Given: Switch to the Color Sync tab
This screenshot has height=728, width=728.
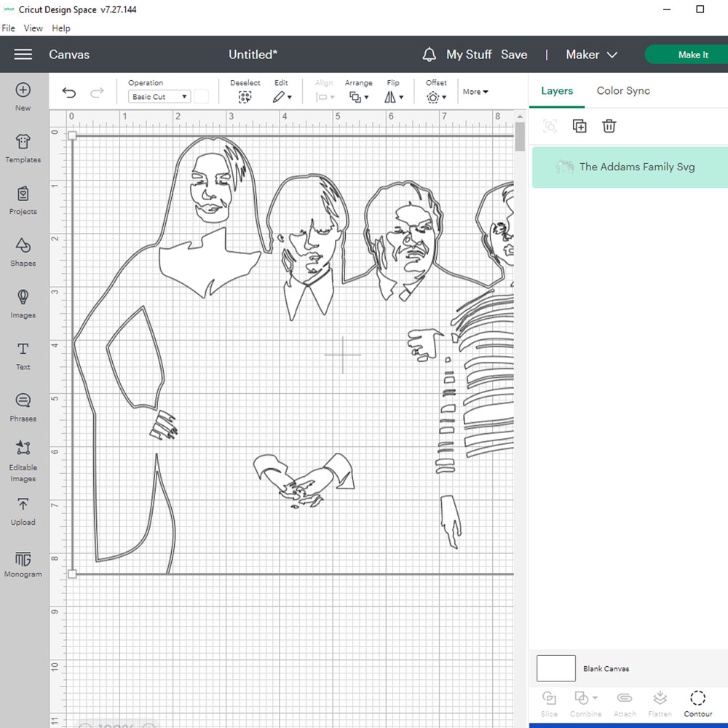Looking at the screenshot, I should coord(623,91).
